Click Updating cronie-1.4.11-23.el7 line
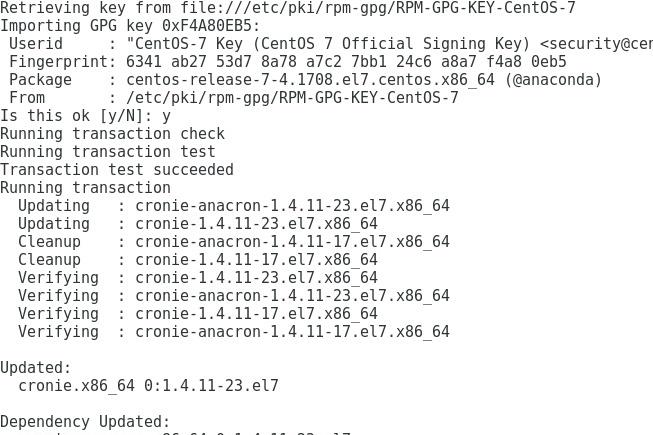This screenshot has height=435, width=653. (198, 224)
